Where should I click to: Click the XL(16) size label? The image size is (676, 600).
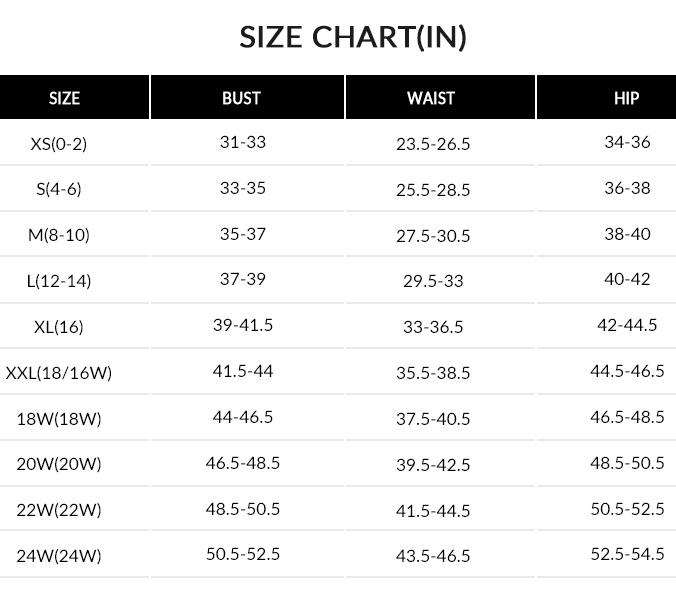tap(59, 327)
